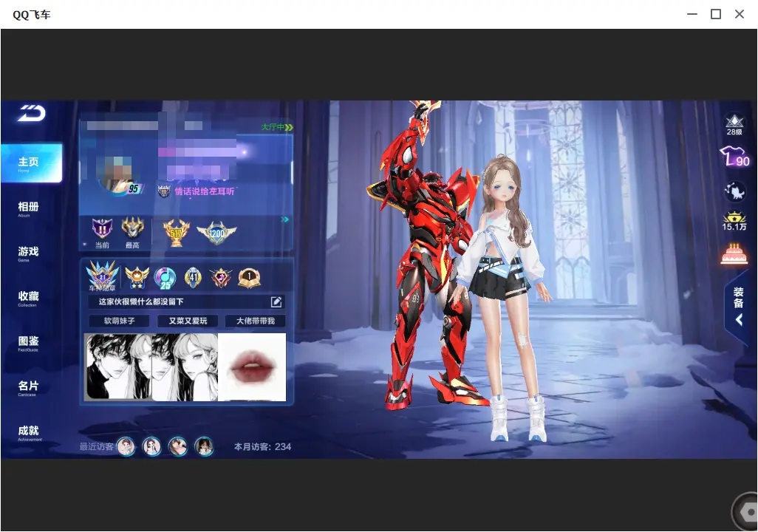Click the 本月访客: 234 visitor count
758x532 pixels.
tap(262, 447)
